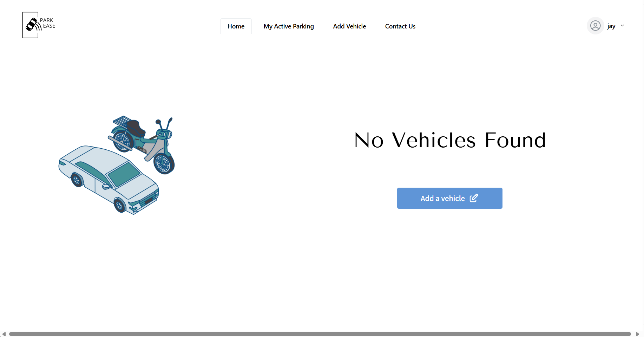Click the Park Ease car logo icon
Screen dimensions: 644x337
(32, 25)
